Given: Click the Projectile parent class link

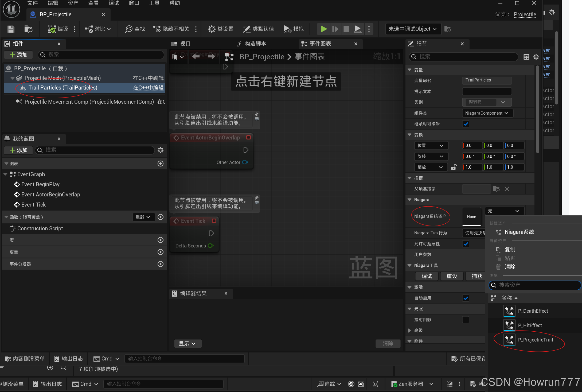Looking at the screenshot, I should coord(525,14).
